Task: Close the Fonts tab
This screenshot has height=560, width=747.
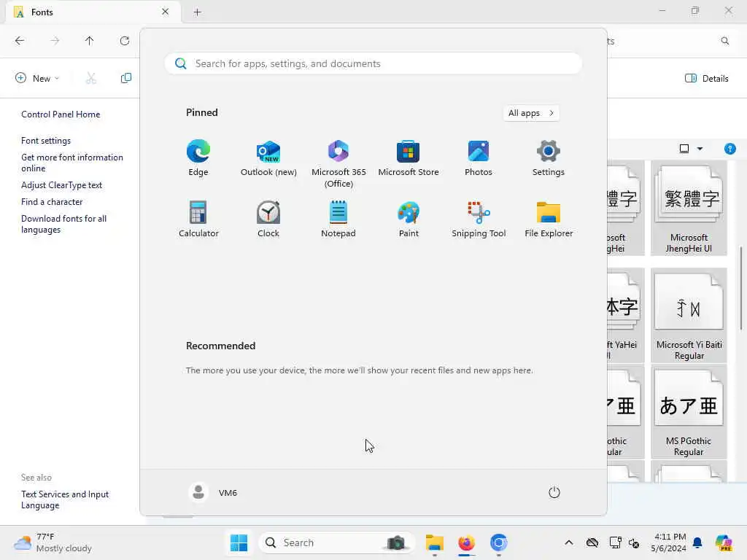Action: coord(165,12)
